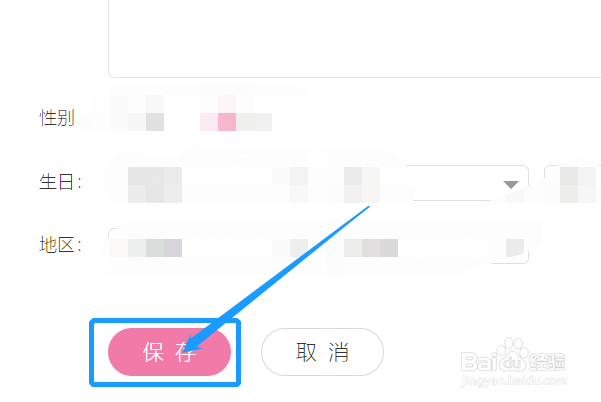Screen dimensions: 601x402
Task: Open the partially visible rightmost 生日 dropdown
Action: (x=573, y=184)
